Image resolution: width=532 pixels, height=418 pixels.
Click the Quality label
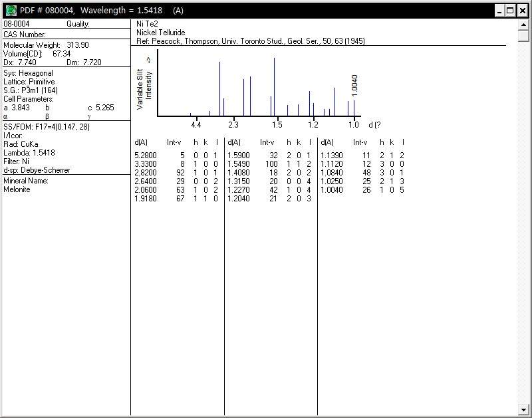pos(78,24)
